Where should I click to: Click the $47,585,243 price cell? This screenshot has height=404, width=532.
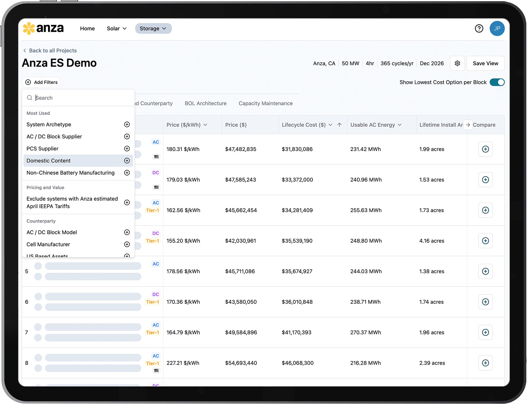[240, 180]
